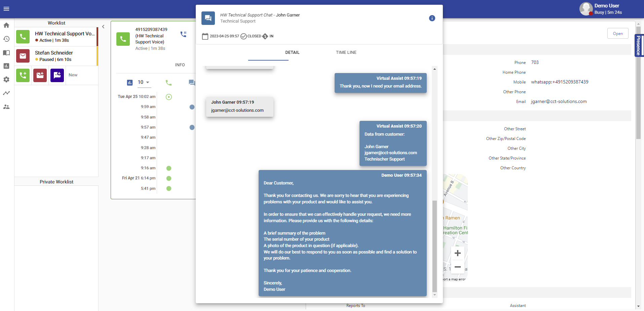The height and width of the screenshot is (311, 644).
Task: Zoom out on the map
Action: point(458,267)
